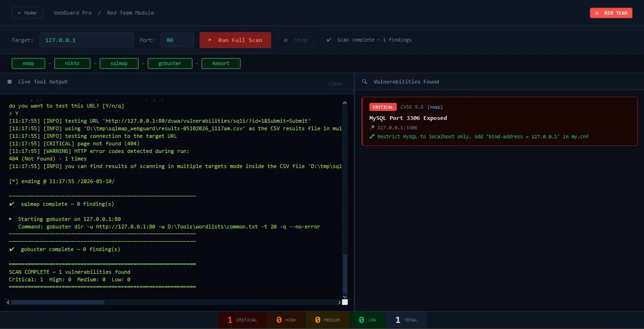Click the Live Tool Output square icon

pyautogui.click(x=9, y=82)
